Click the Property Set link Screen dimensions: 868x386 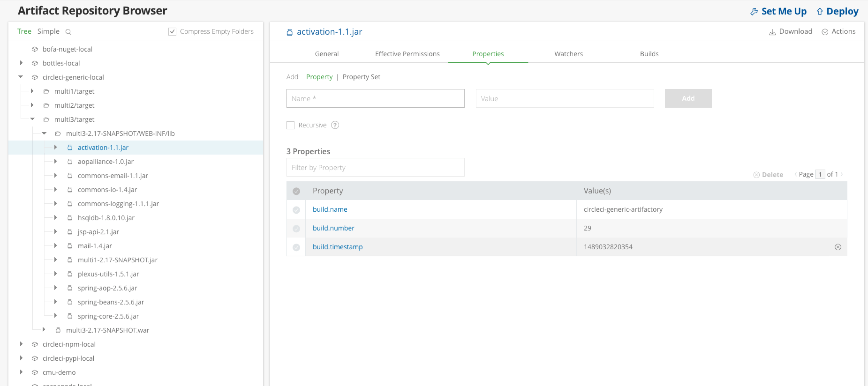pyautogui.click(x=361, y=77)
